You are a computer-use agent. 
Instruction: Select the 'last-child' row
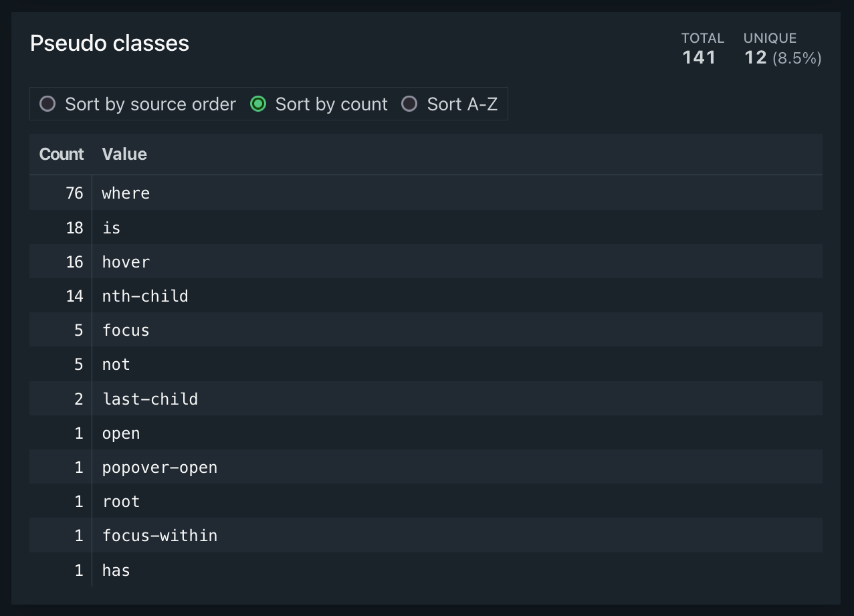point(150,399)
